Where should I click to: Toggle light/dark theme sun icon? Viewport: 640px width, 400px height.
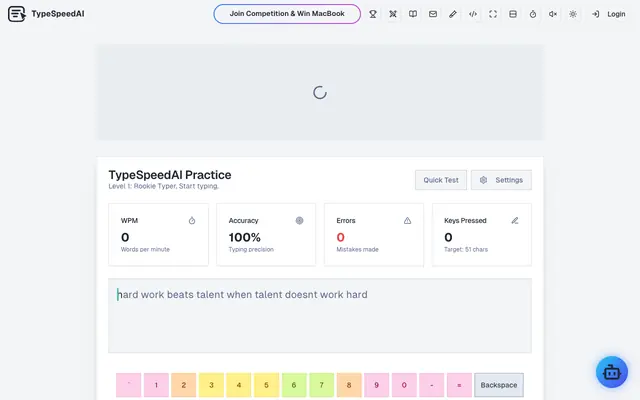573,14
